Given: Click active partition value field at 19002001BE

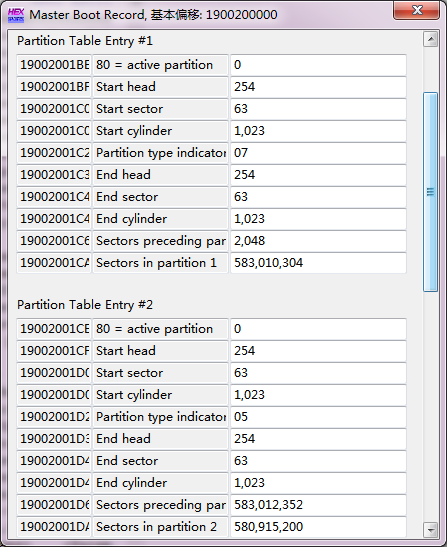Looking at the screenshot, I should click(x=318, y=65).
